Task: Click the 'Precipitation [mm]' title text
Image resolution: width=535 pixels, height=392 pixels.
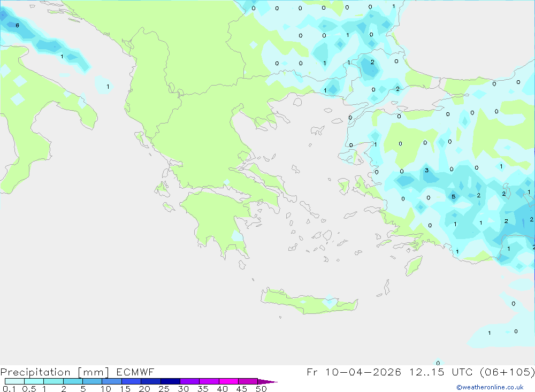Action: point(55,372)
